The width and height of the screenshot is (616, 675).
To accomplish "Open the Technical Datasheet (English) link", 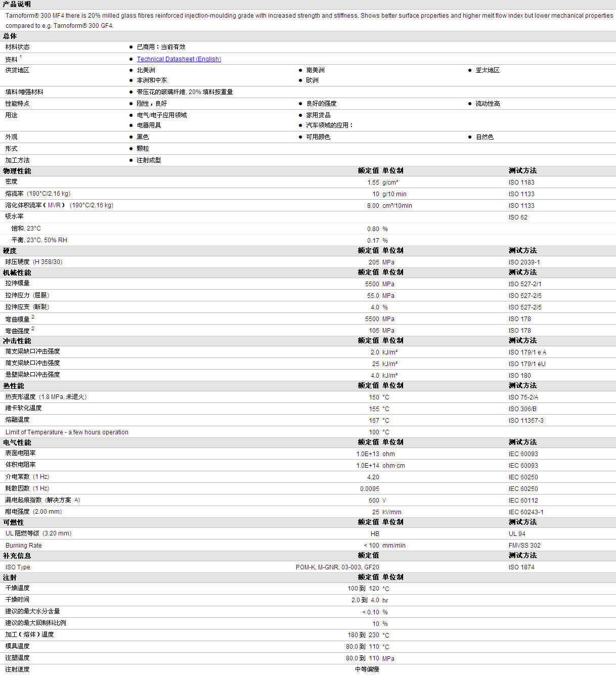I will point(179,59).
